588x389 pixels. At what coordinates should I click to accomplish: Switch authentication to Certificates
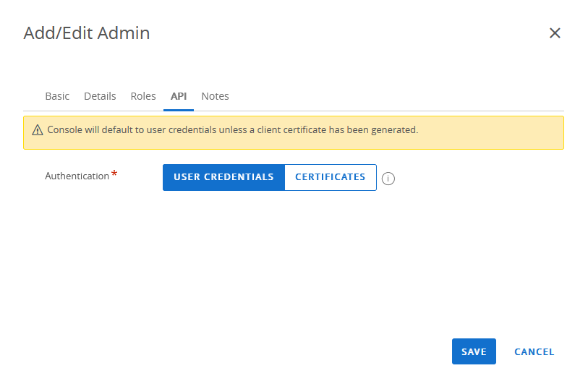331,177
